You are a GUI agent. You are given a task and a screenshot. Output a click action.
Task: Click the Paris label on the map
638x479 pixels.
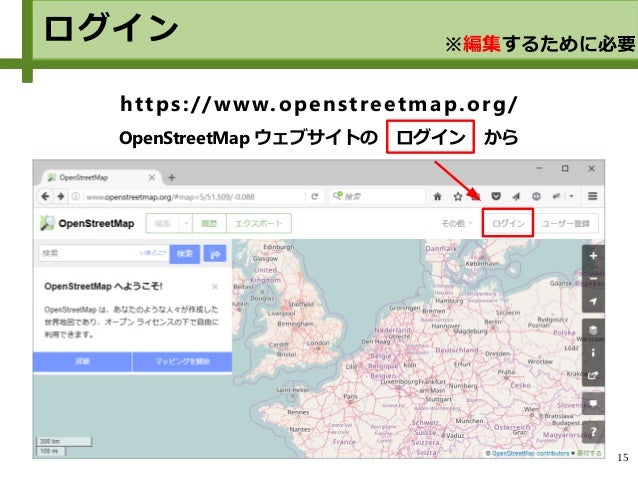[x=350, y=396]
